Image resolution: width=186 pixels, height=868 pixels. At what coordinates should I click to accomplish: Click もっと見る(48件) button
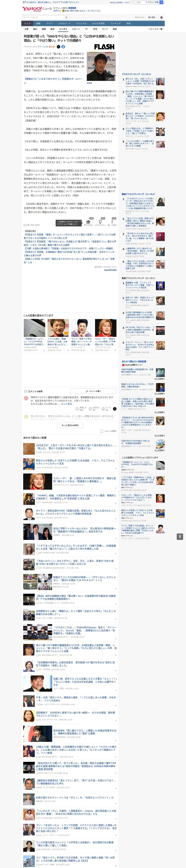click(x=70, y=425)
